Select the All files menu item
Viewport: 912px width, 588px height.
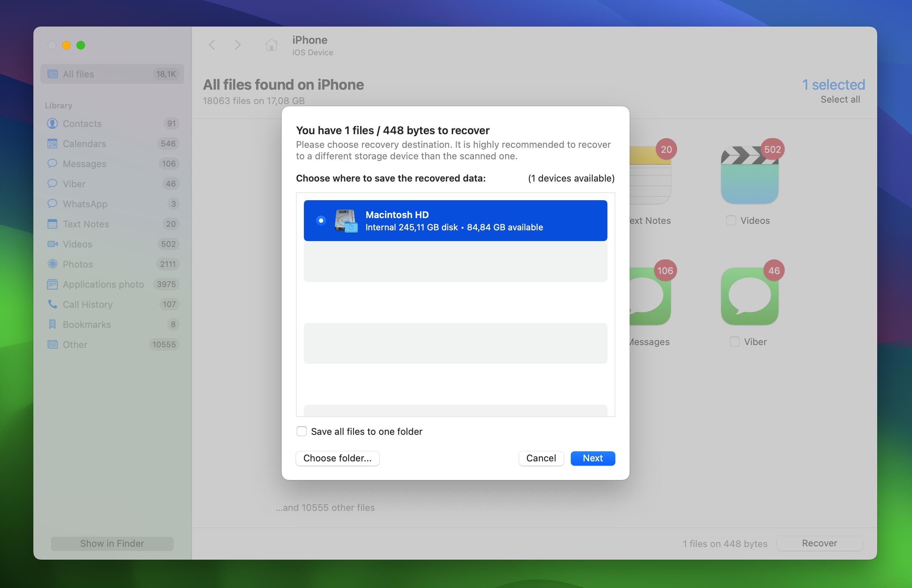pyautogui.click(x=111, y=74)
